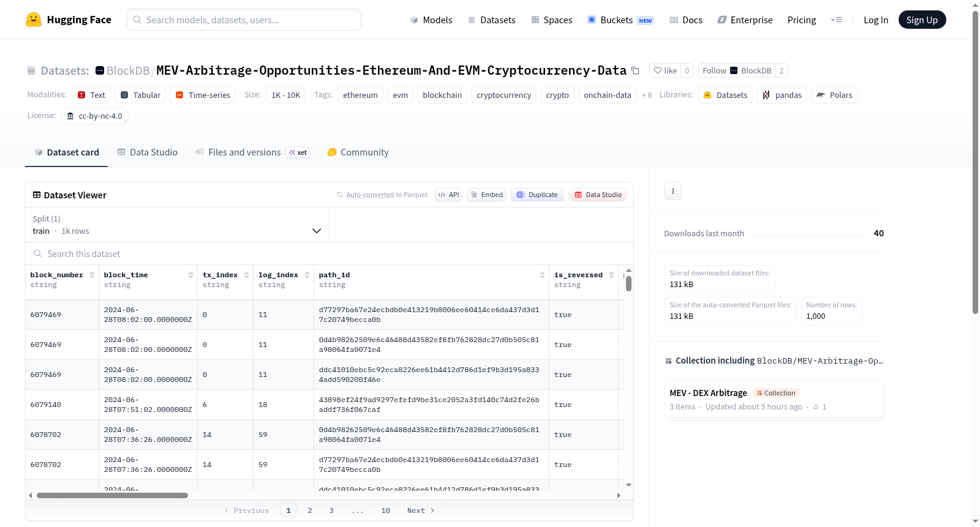Open the more navigation menu icon
Image resolution: width=980 pixels, height=527 pixels.
click(x=836, y=20)
